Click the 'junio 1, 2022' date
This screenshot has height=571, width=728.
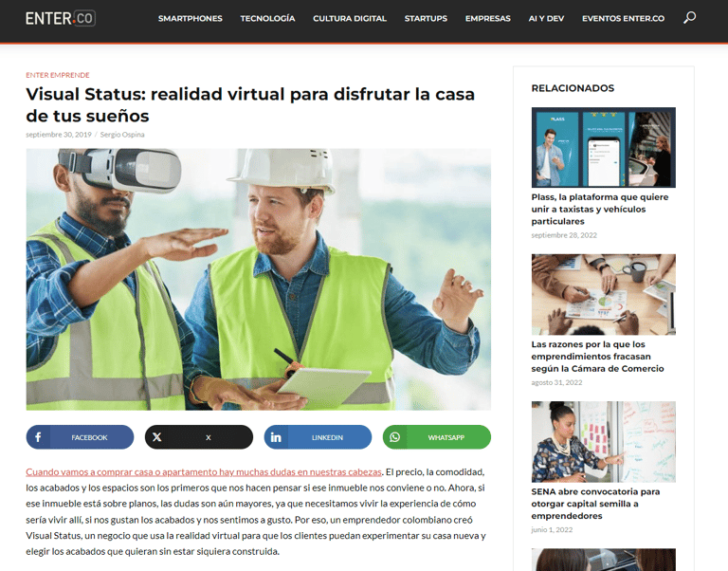click(x=552, y=529)
